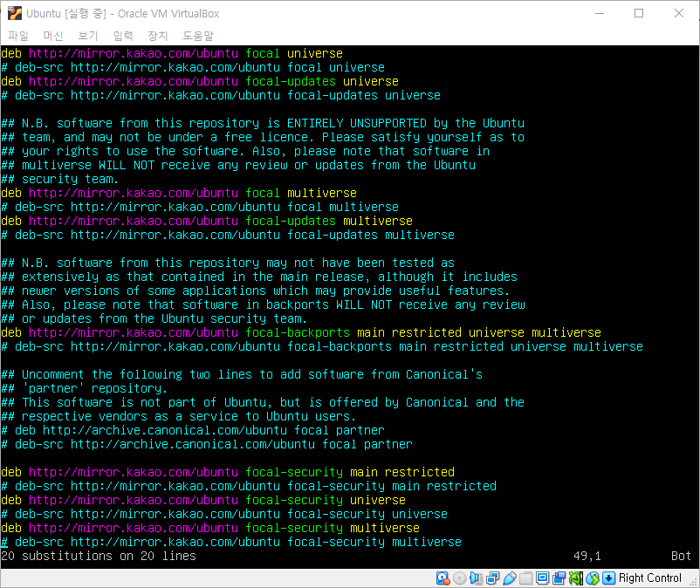Open the 머신 menu
This screenshot has width=700, height=588.
pyautogui.click(x=53, y=36)
